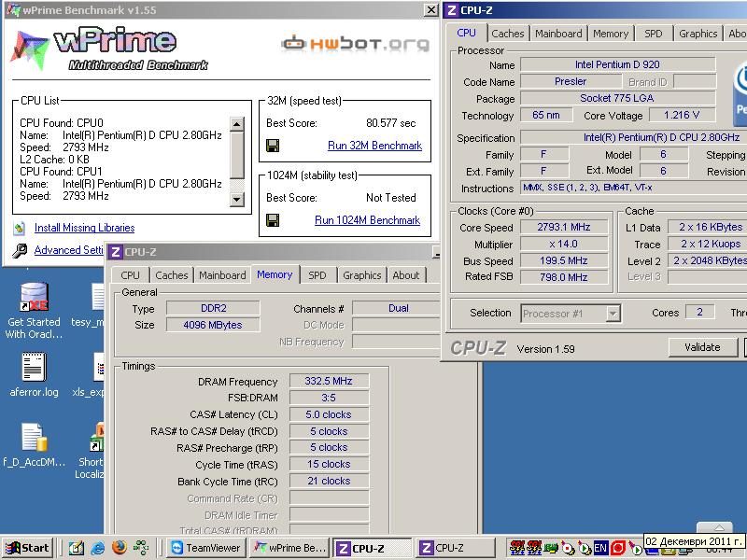Click the Validate button in CPU-Z
Image resolution: width=747 pixels, height=560 pixels.
[x=703, y=347]
